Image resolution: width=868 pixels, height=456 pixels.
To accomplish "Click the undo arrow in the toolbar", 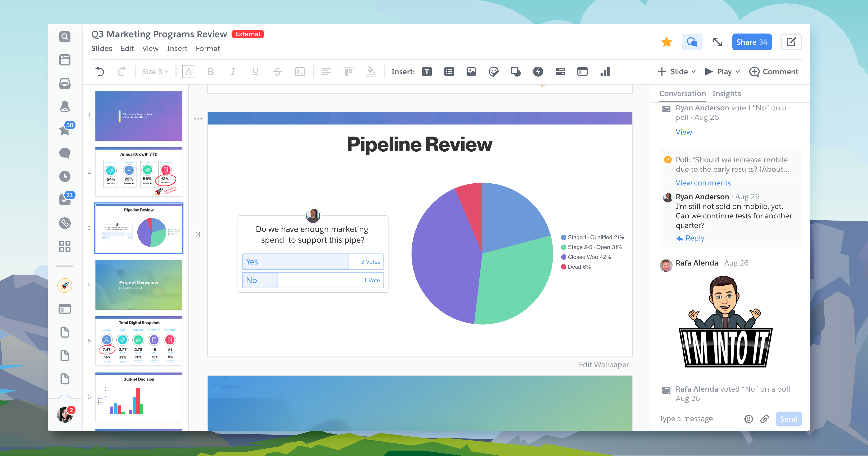I will pyautogui.click(x=100, y=72).
